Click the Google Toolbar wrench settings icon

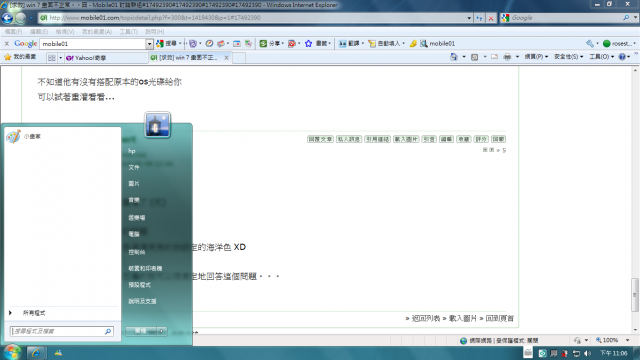coord(590,43)
